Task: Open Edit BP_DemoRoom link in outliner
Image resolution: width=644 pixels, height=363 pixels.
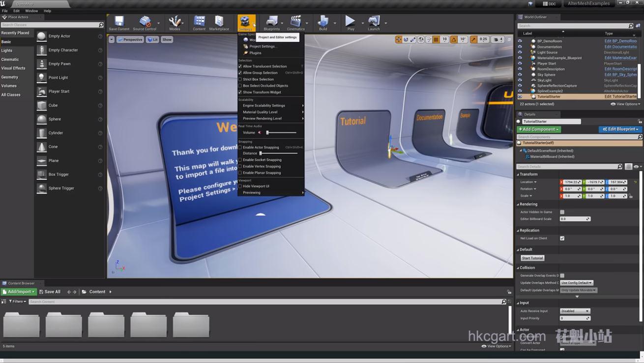Action: click(620, 41)
